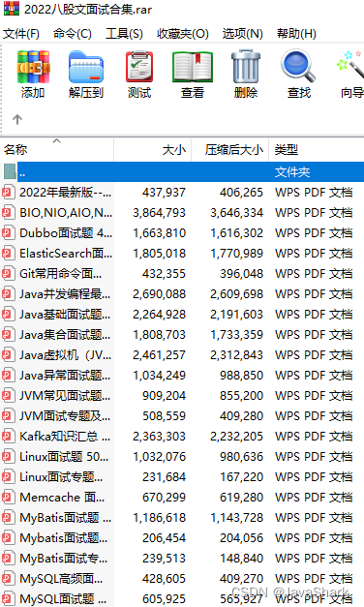Viewport: 364px width, 607px height.
Task: Toggle sort direction arrow above 名称
Action: click(x=57, y=141)
